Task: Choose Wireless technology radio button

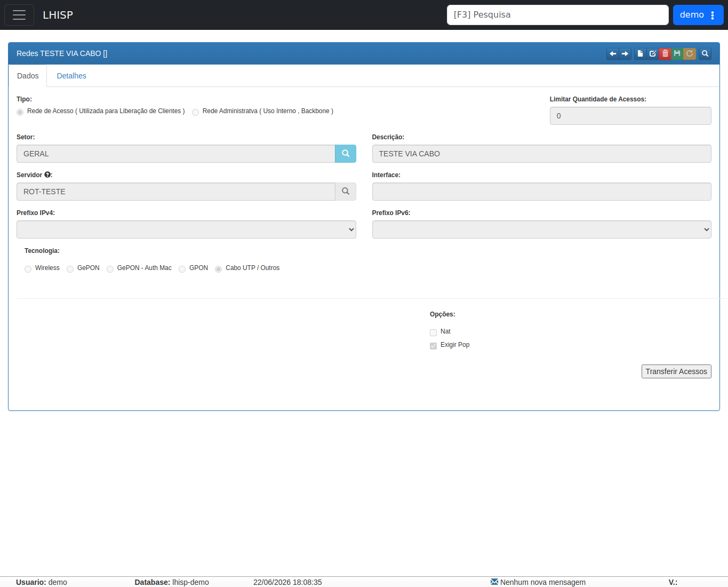Action: click(x=28, y=269)
